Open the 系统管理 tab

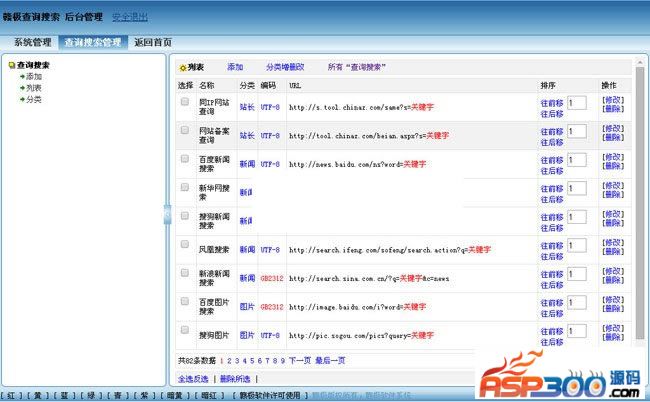(x=32, y=42)
